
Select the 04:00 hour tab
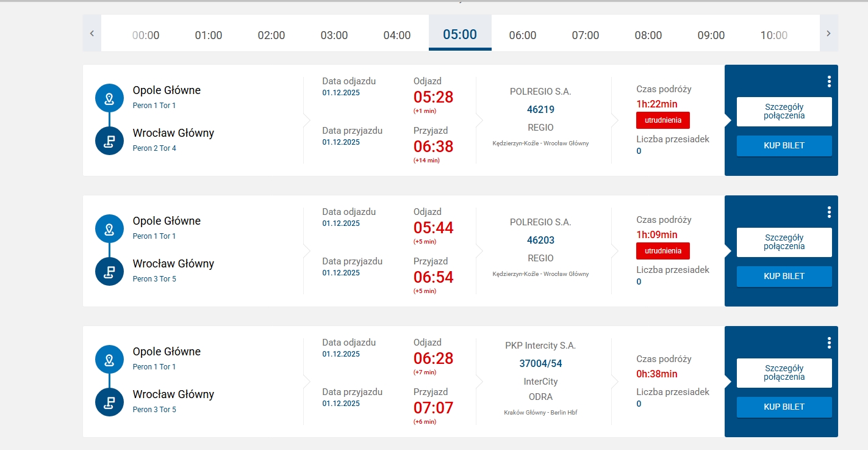pos(396,35)
